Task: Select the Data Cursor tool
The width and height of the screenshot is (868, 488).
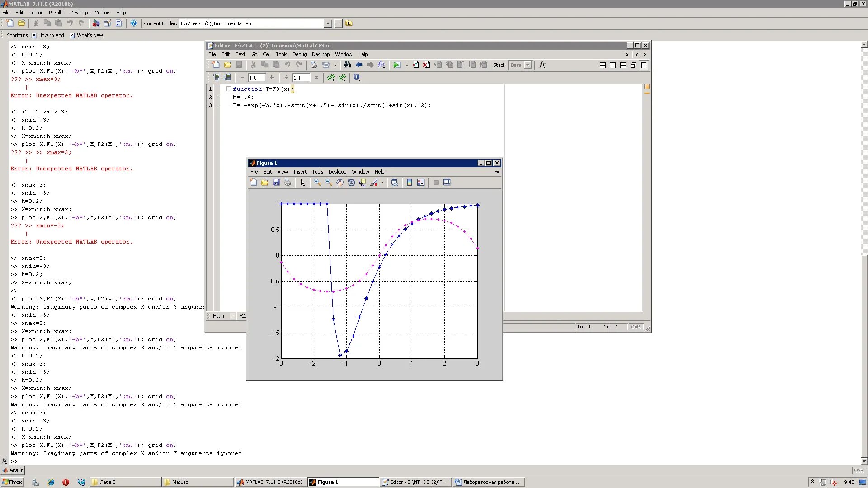Action: coord(363,183)
